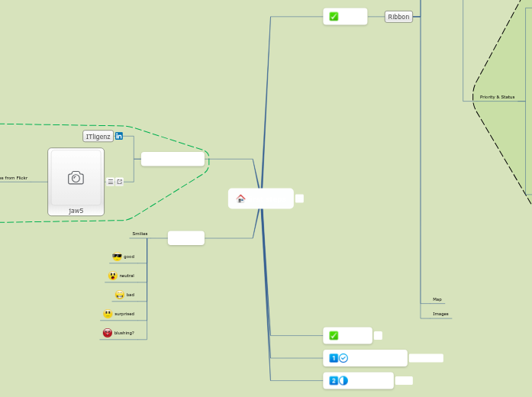Viewport: 532px width, 397px height.
Task: Click the blue priority 1 icon
Action: [334, 358]
